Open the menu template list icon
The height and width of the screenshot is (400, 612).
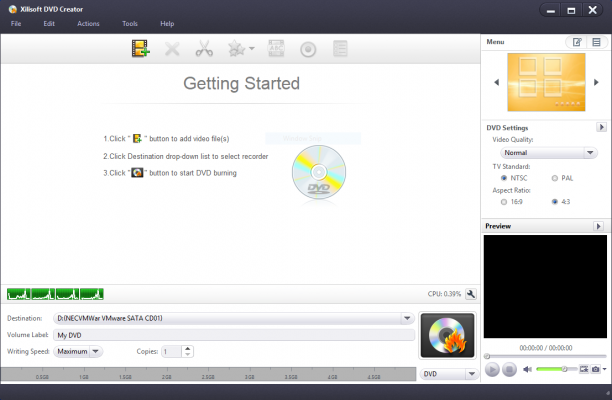click(596, 42)
